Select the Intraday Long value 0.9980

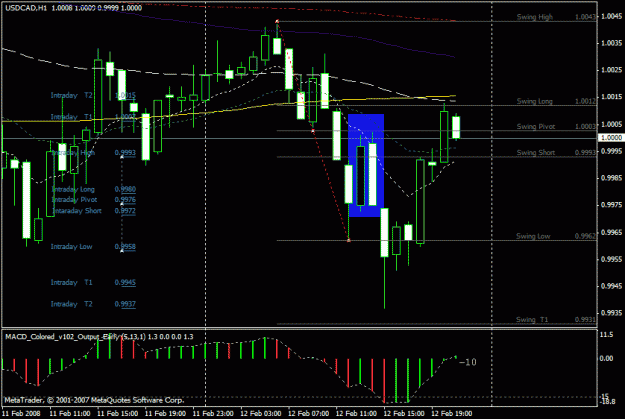tap(125, 189)
